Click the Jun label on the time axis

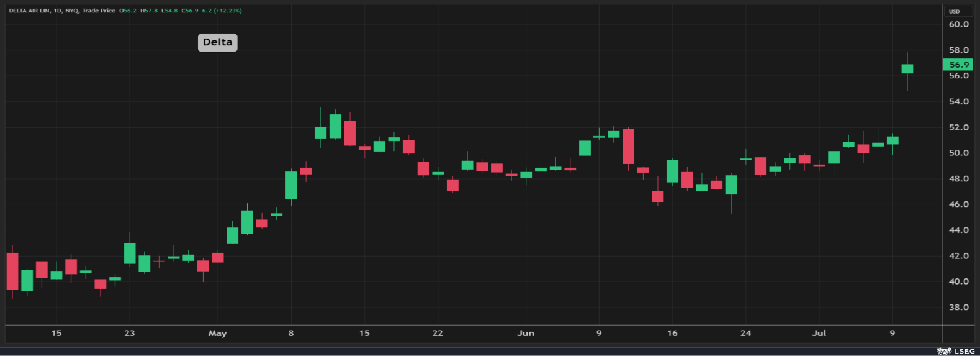(x=525, y=333)
